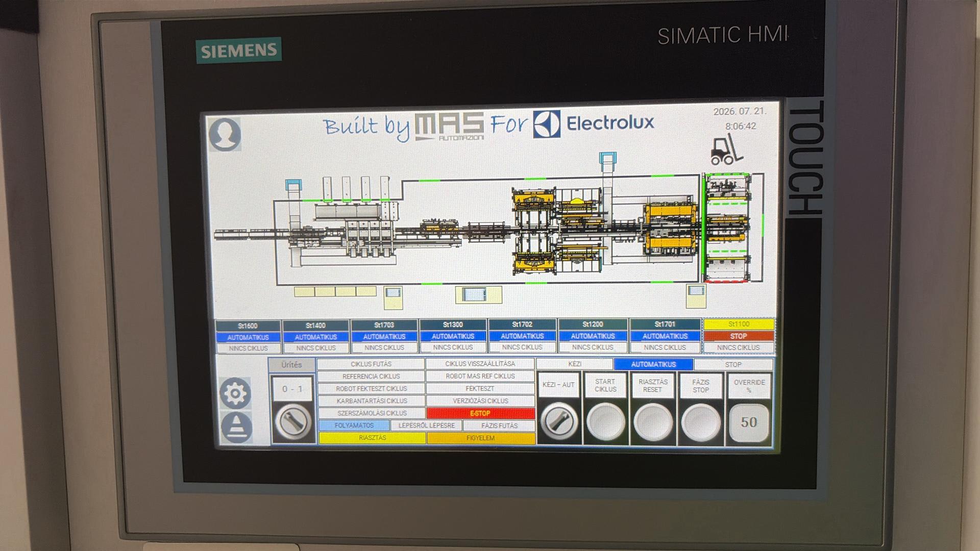The width and height of the screenshot is (980, 551).
Task: Open the yellow St1100 station header
Action: pyautogui.click(x=739, y=324)
